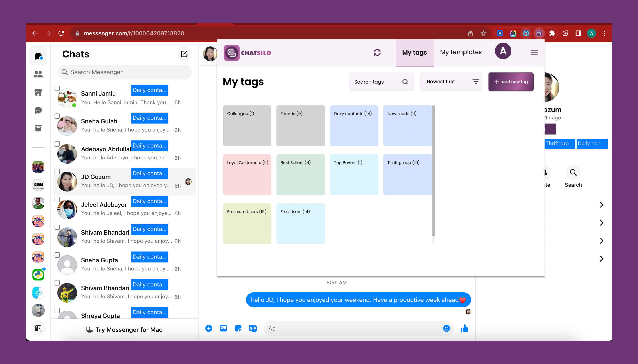Viewport: 638px width, 364px height.
Task: Click the ChatSilo sync refresh icon
Action: click(377, 53)
